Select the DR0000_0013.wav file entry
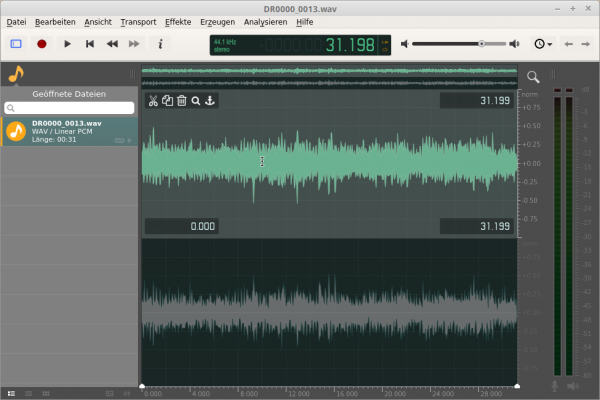Screen dimensions: 600x400 pos(69,131)
